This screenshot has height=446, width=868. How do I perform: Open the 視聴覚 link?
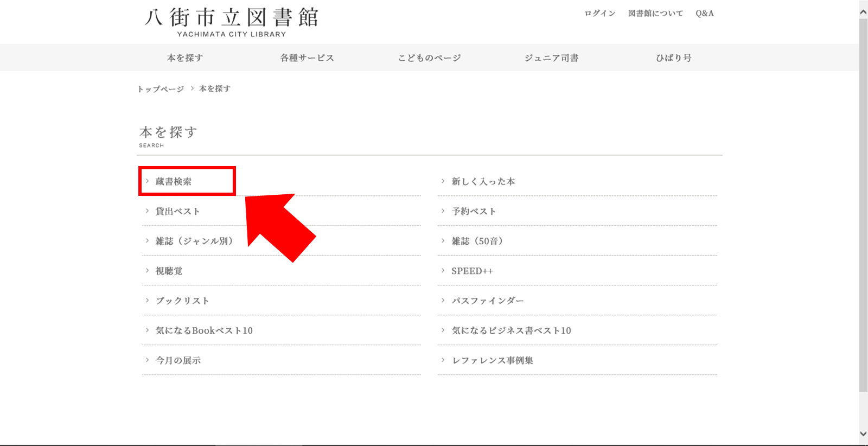pyautogui.click(x=169, y=271)
